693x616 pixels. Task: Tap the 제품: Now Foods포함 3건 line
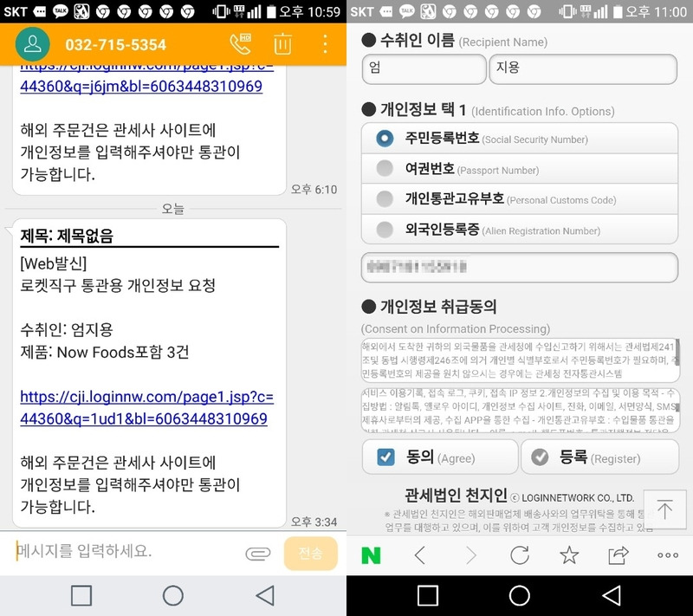click(x=105, y=352)
